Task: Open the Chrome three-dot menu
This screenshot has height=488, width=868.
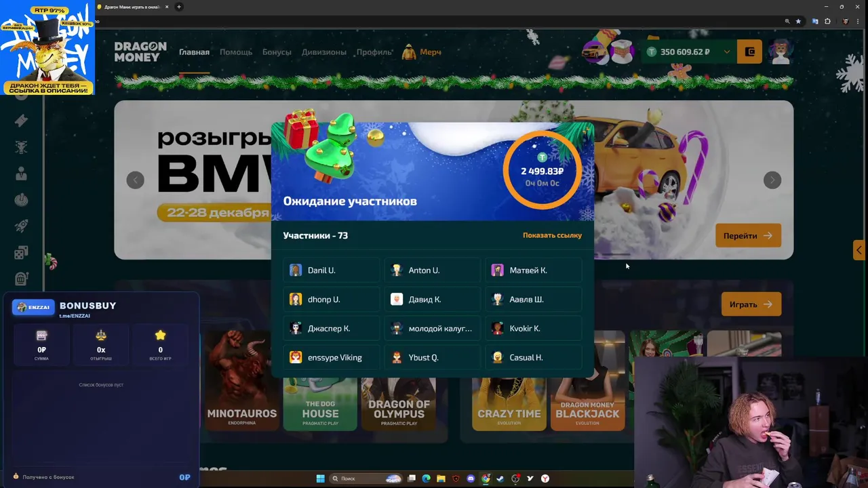Action: click(x=859, y=21)
